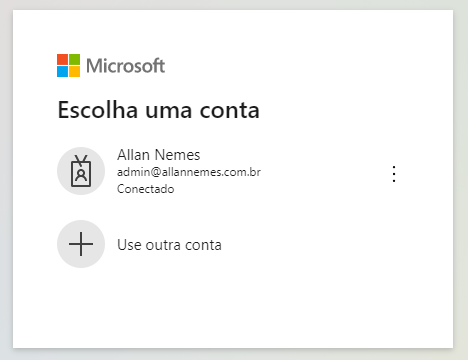
Task: Select the blue square of Microsoft logo
Action: pos(62,72)
